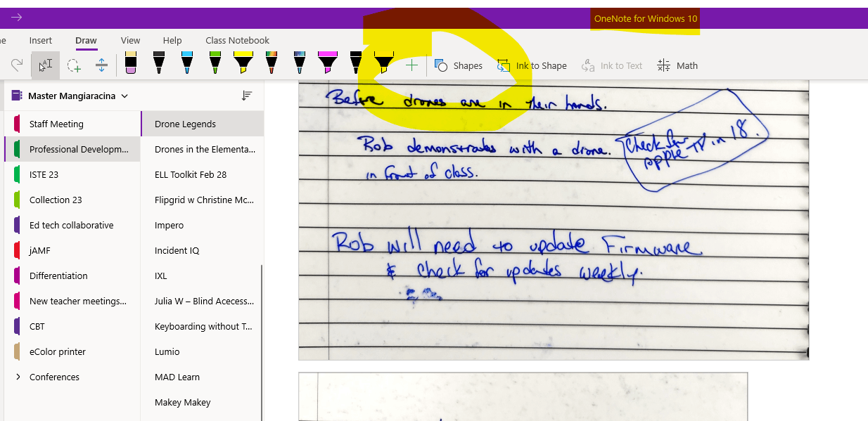Expand the Conferences section group
Image resolution: width=868 pixels, height=421 pixels.
click(x=18, y=377)
